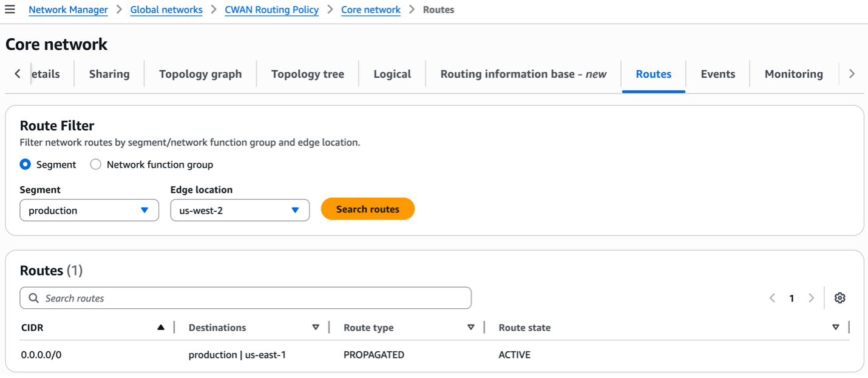Viewport: 868px width, 378px height.
Task: Click the magnifier icon in search routes box
Action: pyautogui.click(x=33, y=298)
